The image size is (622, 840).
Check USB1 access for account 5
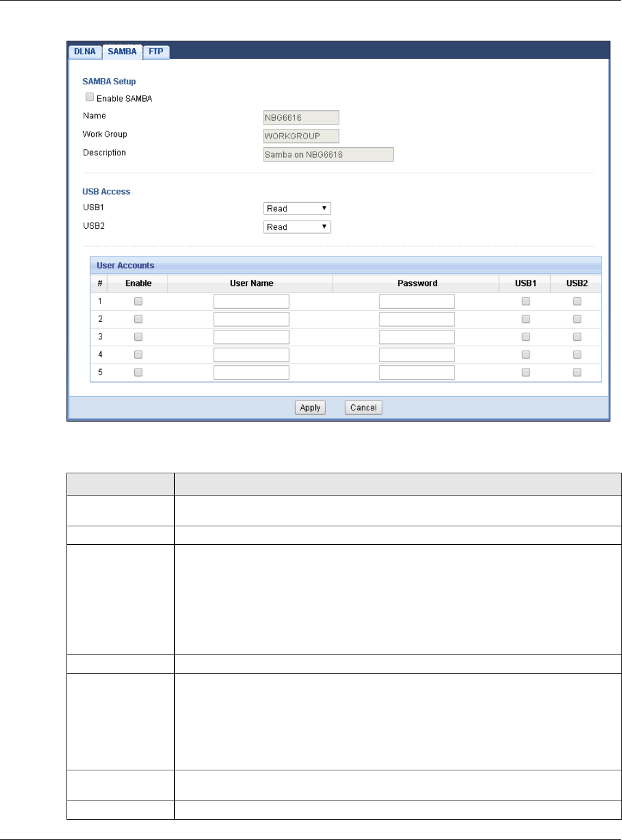tap(526, 373)
